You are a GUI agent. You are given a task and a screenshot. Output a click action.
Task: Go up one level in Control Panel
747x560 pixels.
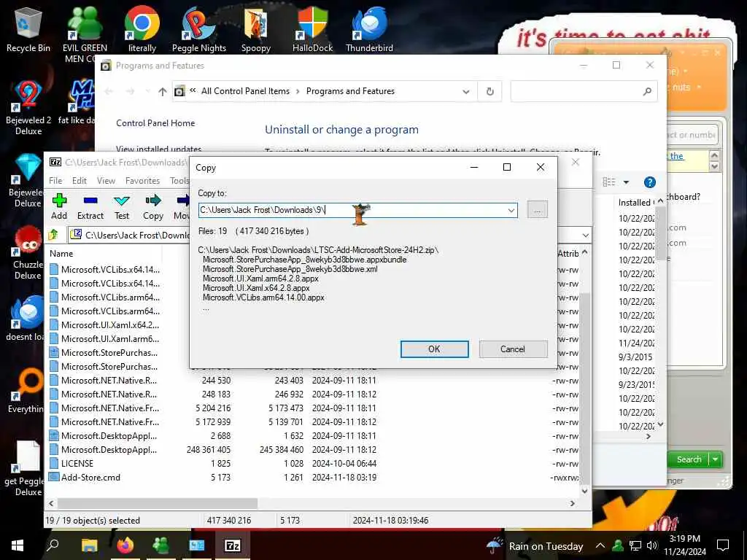tap(163, 91)
